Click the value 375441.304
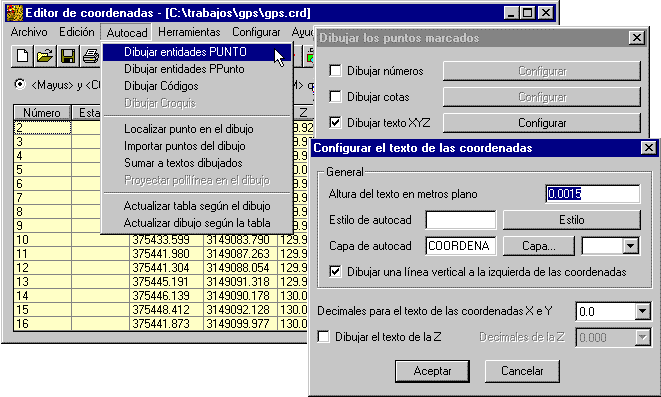Screen dimensions: 661x397 [x=161, y=268]
